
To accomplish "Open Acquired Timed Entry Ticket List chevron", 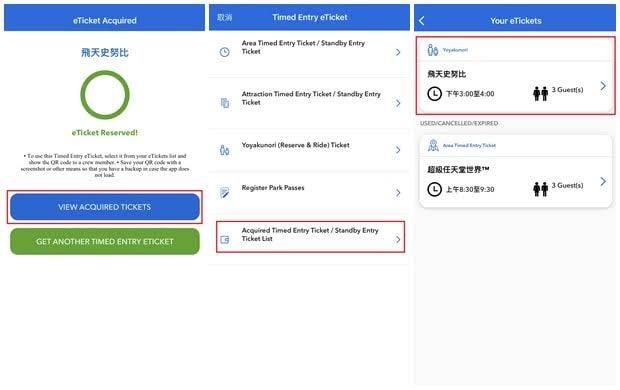I will coord(398,239).
